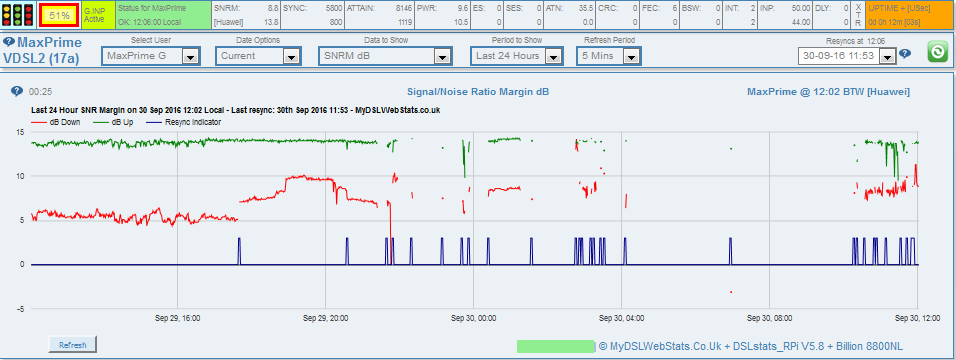
Task: Click the Sep 29, 16:00 axis label
Action: pos(177,318)
